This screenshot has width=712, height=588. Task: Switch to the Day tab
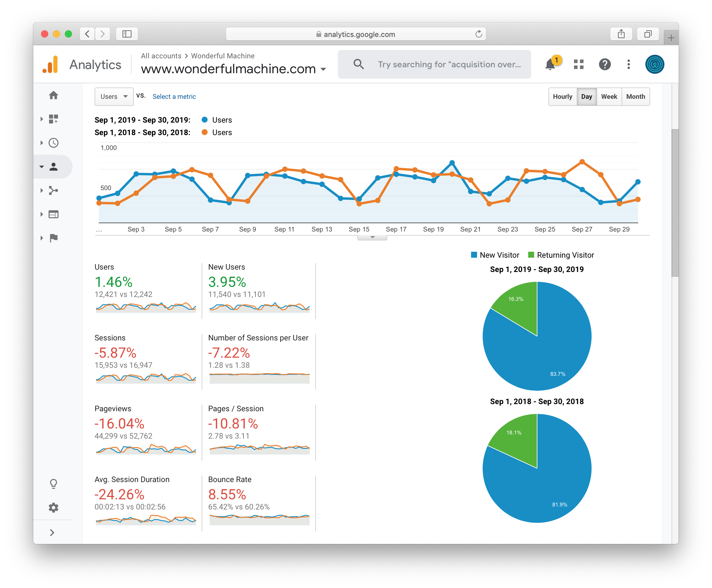[586, 96]
